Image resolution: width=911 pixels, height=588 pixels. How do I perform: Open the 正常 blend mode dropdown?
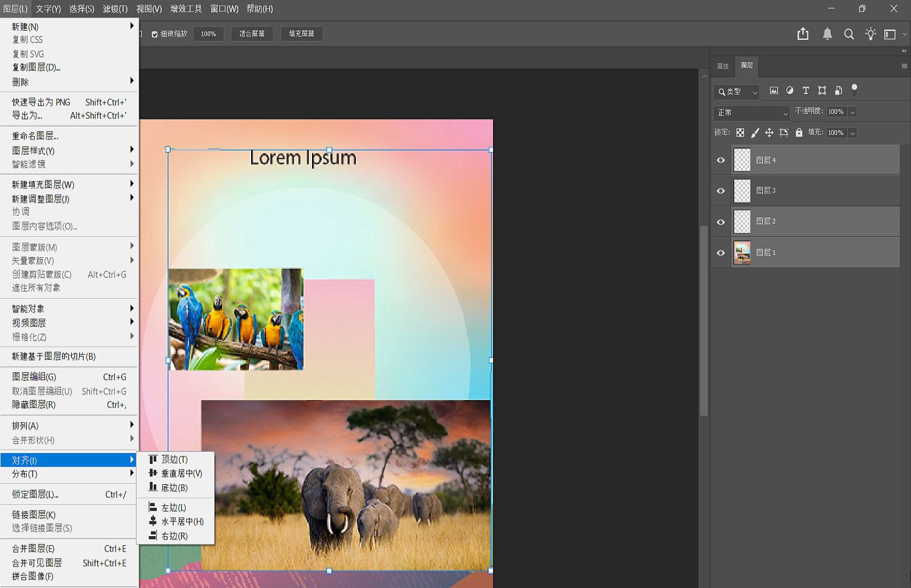point(751,113)
